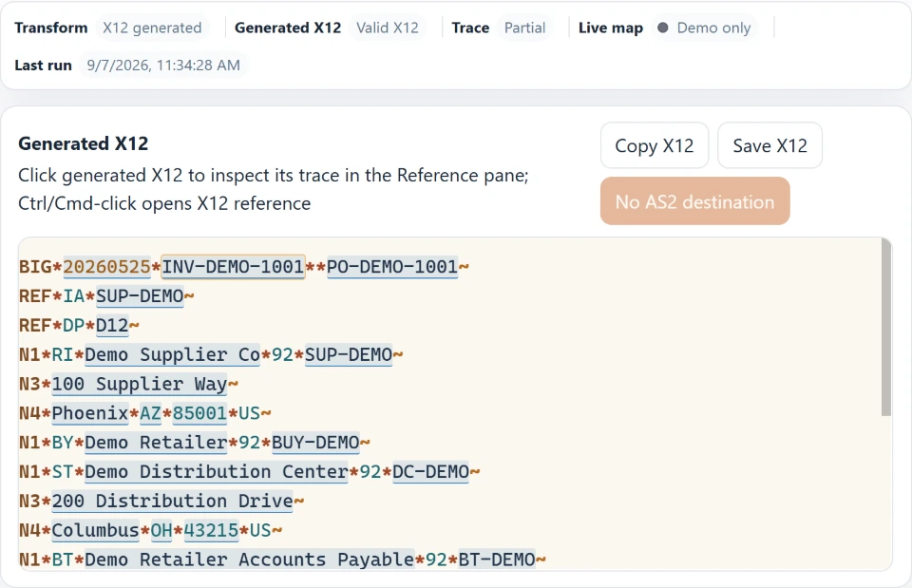The image size is (912, 588).
Task: Inspect the INV-DEMO-1001 invoice number
Action: click(233, 267)
